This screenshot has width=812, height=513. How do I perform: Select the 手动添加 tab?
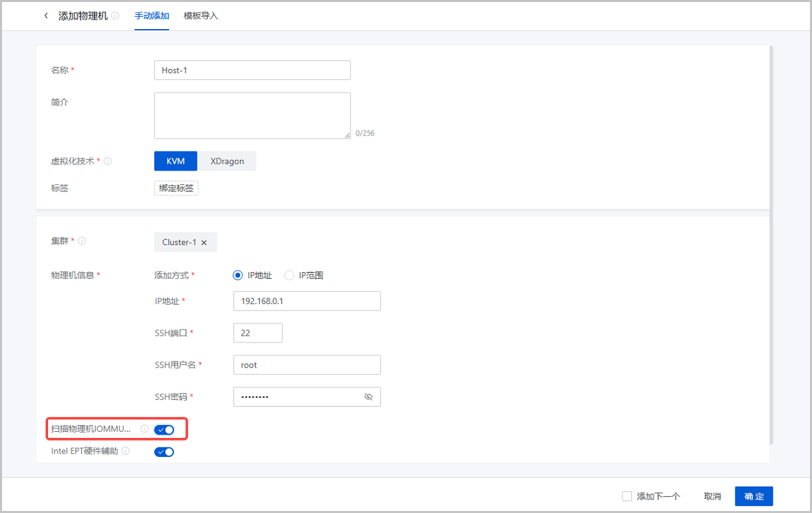coord(152,15)
